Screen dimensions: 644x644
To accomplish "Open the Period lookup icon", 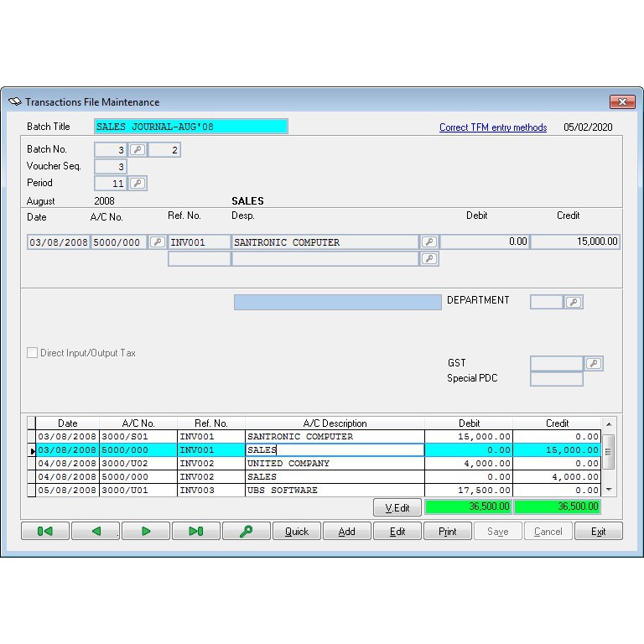I will (x=138, y=183).
